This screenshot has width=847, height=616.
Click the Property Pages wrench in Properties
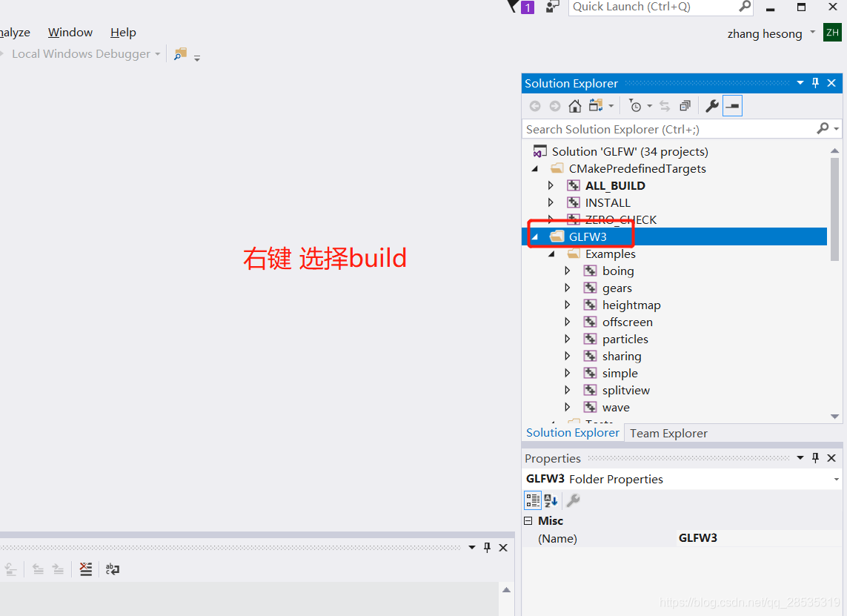tap(573, 500)
